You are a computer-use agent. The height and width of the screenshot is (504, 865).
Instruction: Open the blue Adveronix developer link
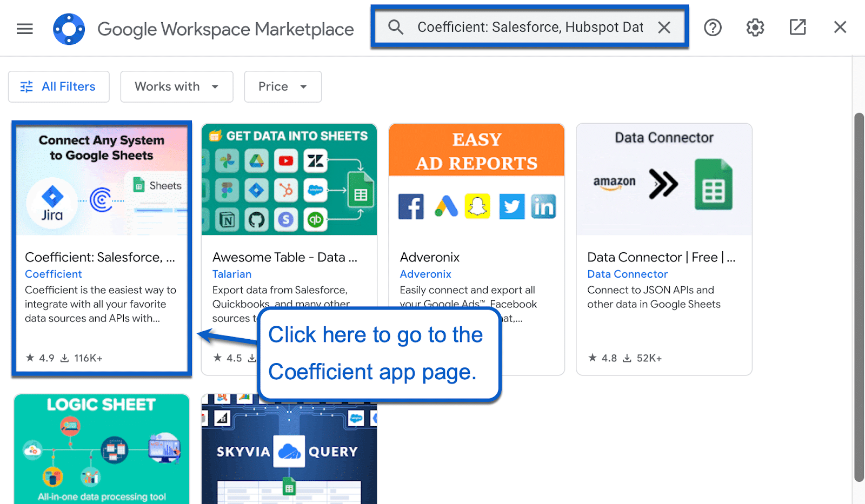(x=425, y=274)
